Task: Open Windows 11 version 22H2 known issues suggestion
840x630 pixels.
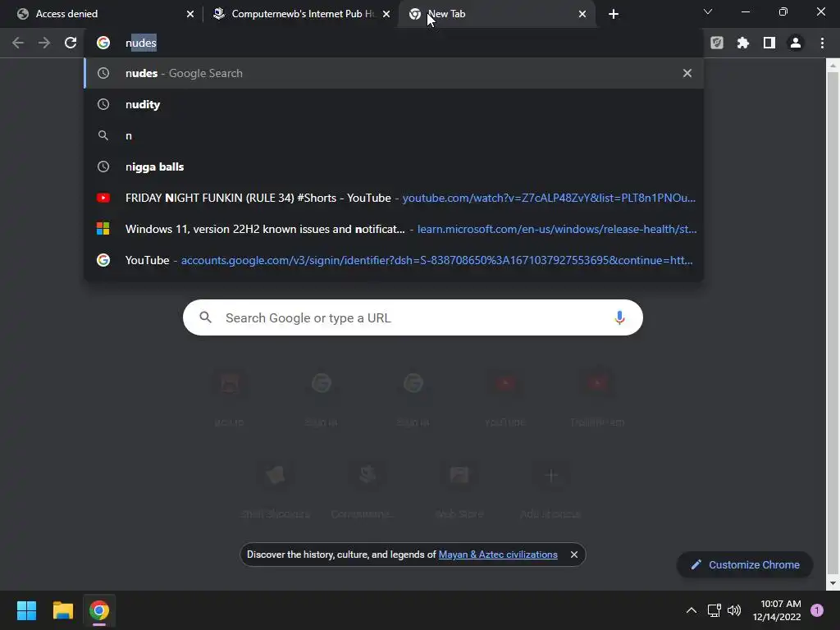Action: click(394, 229)
